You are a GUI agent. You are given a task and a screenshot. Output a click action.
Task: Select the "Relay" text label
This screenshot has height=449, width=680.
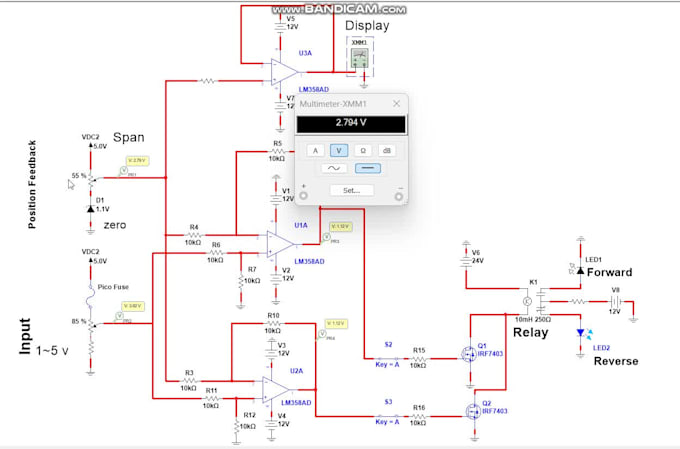coord(530,333)
